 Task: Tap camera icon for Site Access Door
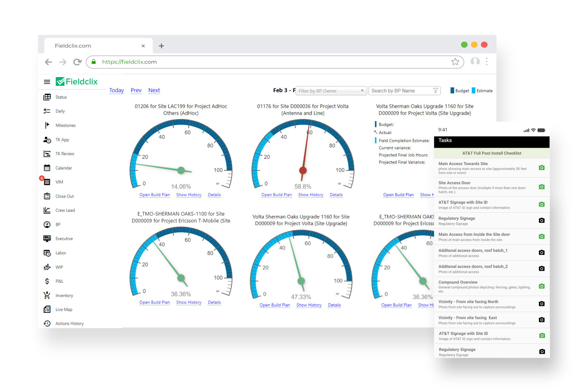(x=541, y=187)
